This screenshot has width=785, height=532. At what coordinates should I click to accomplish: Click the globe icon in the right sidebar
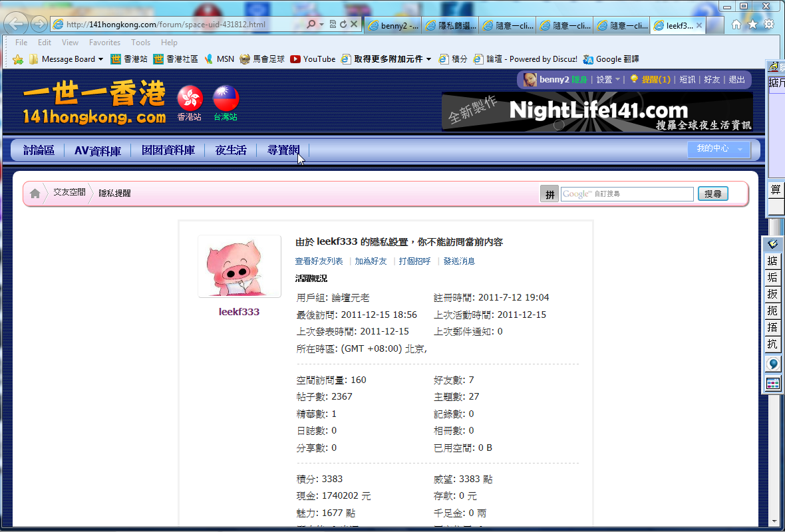[x=772, y=364]
